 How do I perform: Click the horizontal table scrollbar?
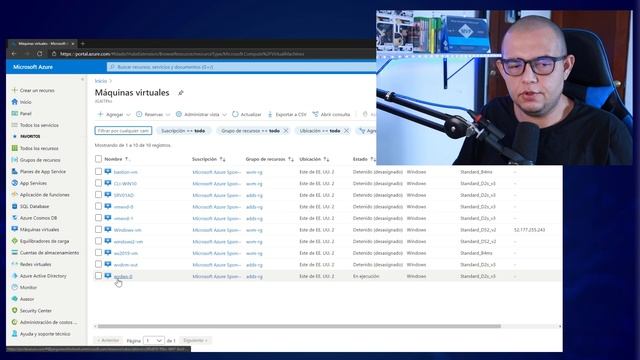(x=299, y=326)
